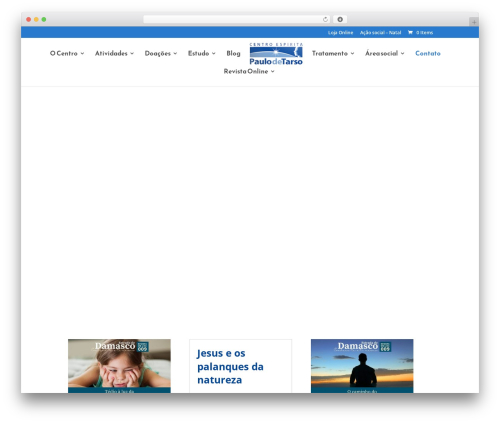
Task: Expand the Tratamento menu chevron
Action: (x=352, y=53)
